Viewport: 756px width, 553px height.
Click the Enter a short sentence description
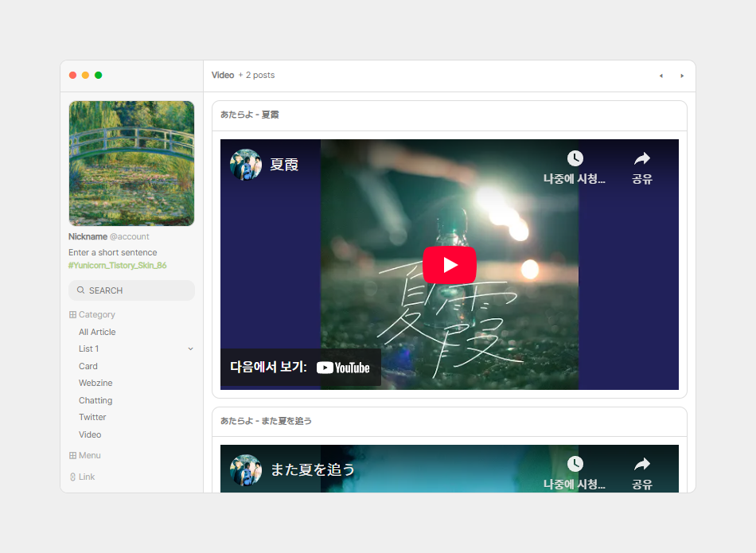point(113,253)
